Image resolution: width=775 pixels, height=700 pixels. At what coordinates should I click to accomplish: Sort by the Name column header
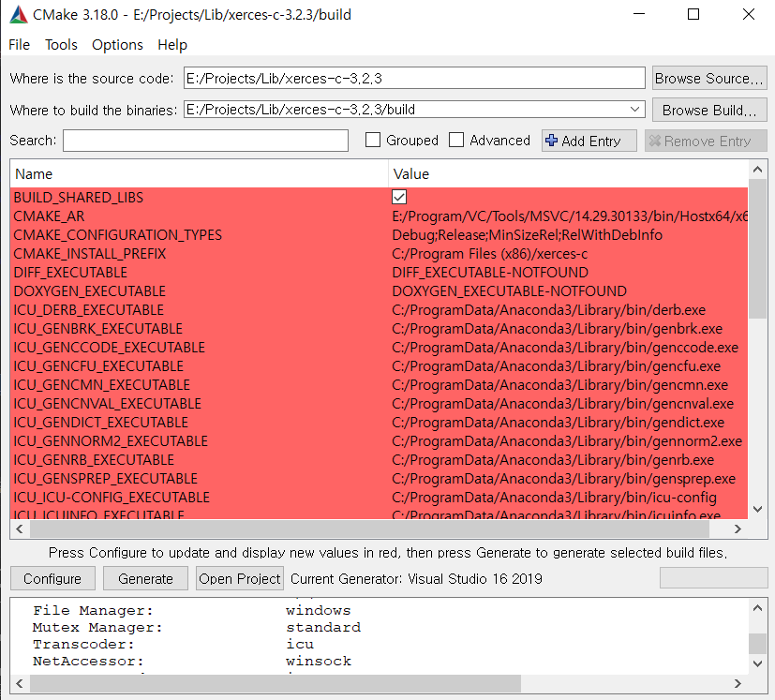click(199, 174)
